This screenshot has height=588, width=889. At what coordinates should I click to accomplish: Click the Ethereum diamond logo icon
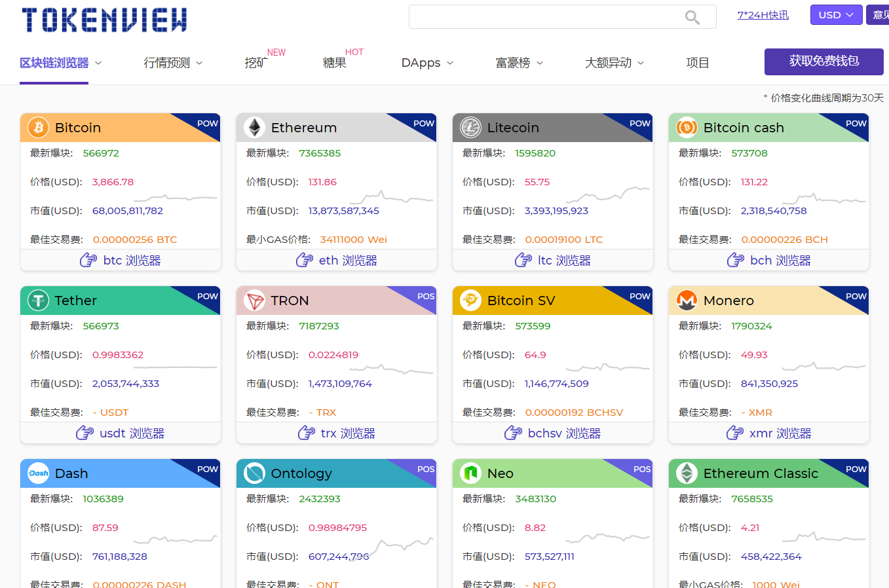tap(254, 127)
